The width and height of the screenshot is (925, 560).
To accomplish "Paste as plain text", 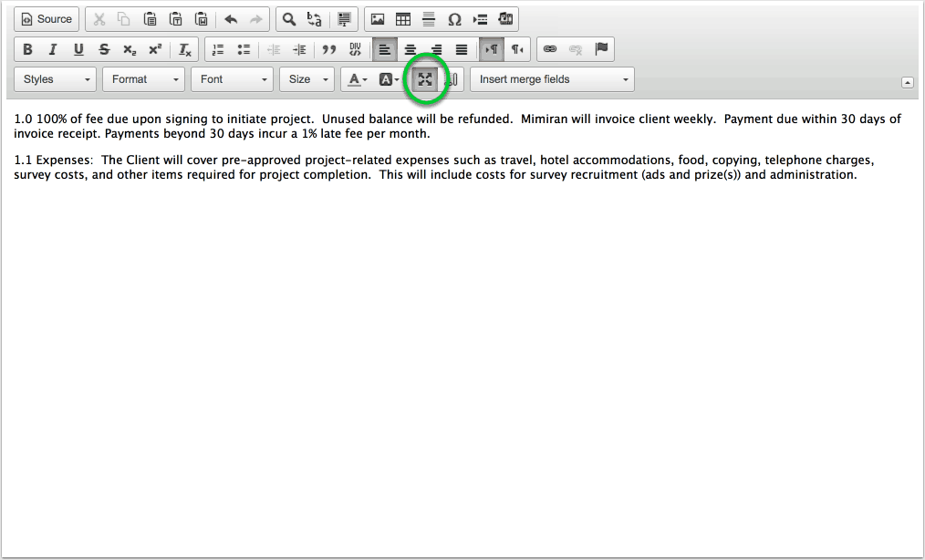I will coord(176,19).
